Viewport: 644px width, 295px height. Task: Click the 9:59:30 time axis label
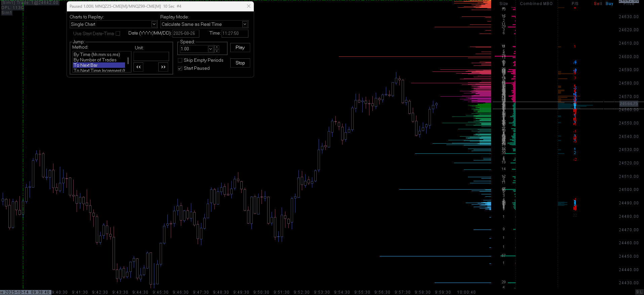coord(443,292)
